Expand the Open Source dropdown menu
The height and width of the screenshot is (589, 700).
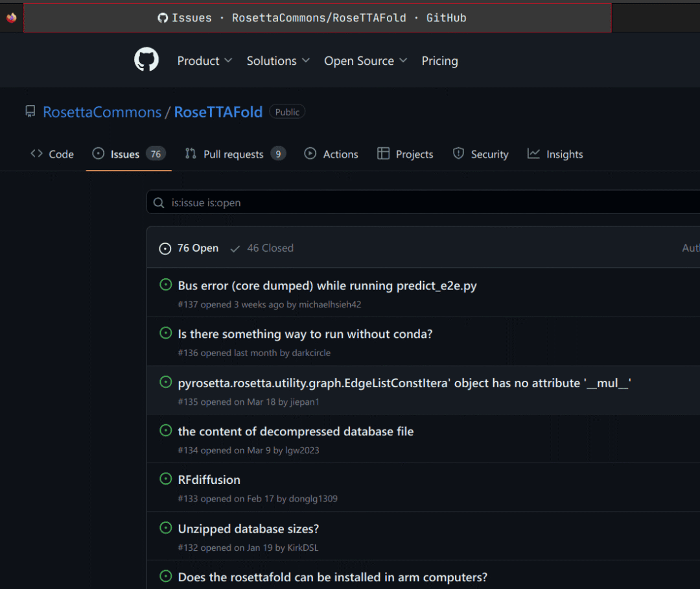click(366, 61)
